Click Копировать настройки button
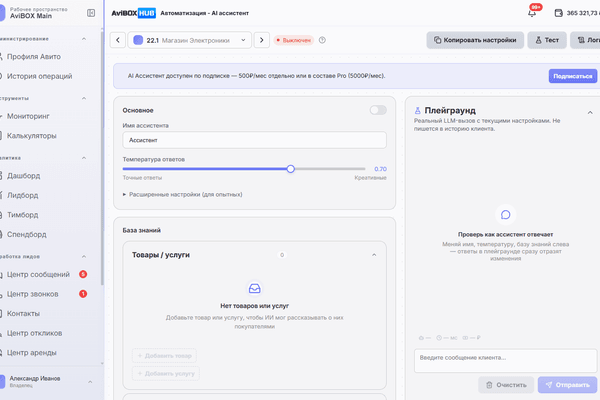 point(475,40)
